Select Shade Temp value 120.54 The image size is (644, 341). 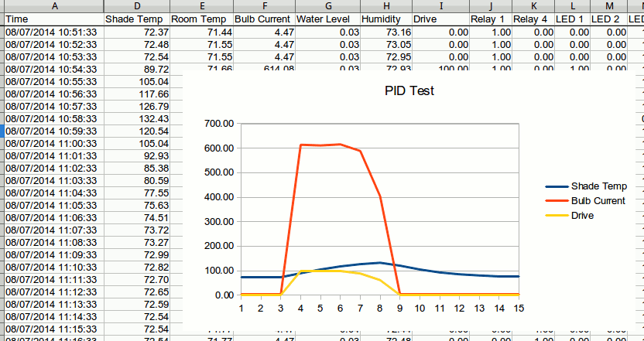137,131
